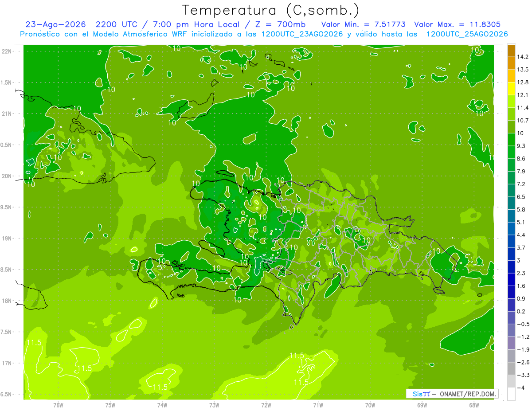Click the "11.4" value on color legend
The height and width of the screenshot is (411, 532).
click(524, 108)
